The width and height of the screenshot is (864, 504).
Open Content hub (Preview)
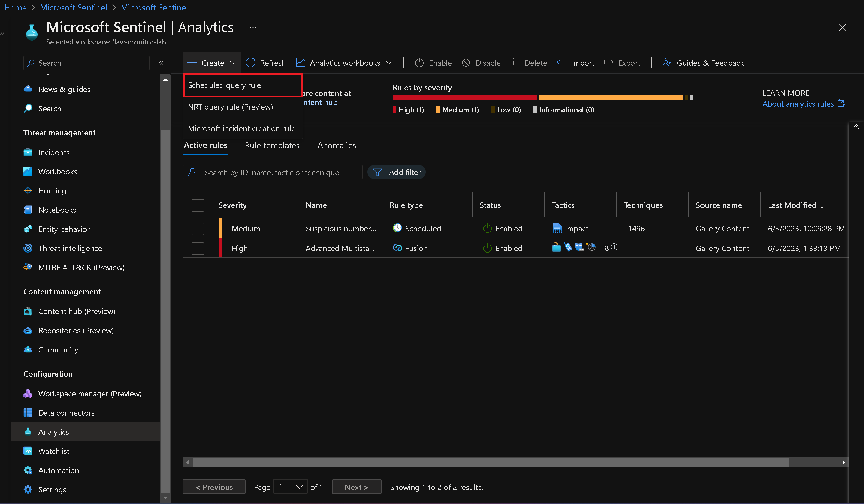coord(77,311)
